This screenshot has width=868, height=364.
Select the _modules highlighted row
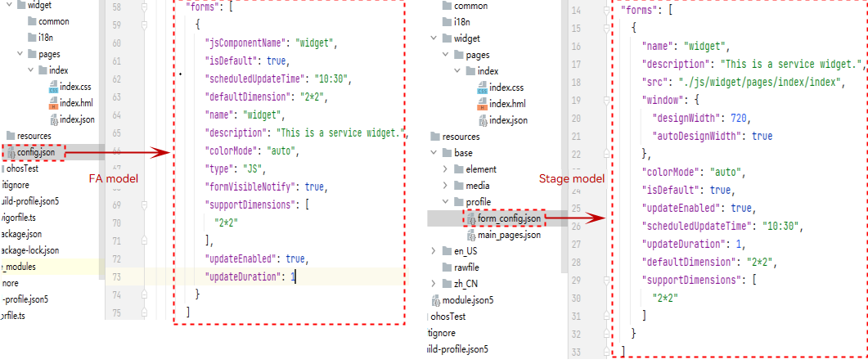pos(52,267)
